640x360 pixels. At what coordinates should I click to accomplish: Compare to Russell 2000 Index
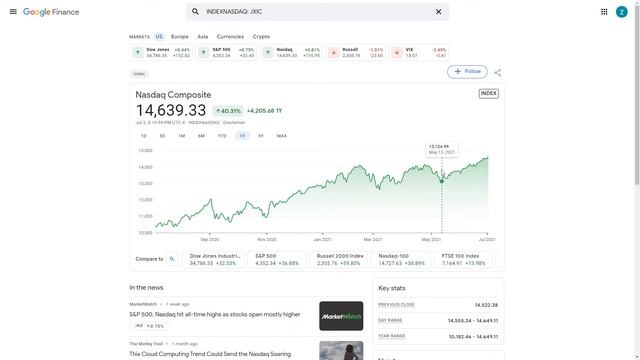338,260
